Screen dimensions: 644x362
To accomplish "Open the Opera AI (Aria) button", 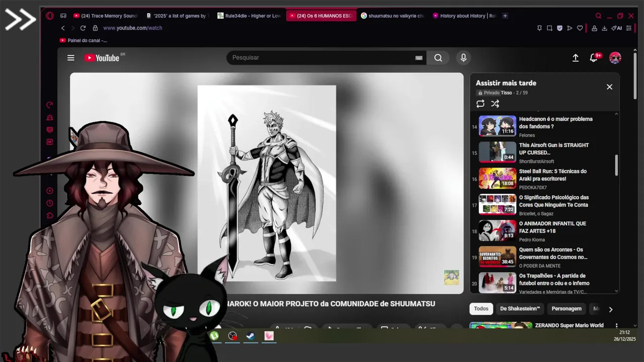I will pos(617,28).
